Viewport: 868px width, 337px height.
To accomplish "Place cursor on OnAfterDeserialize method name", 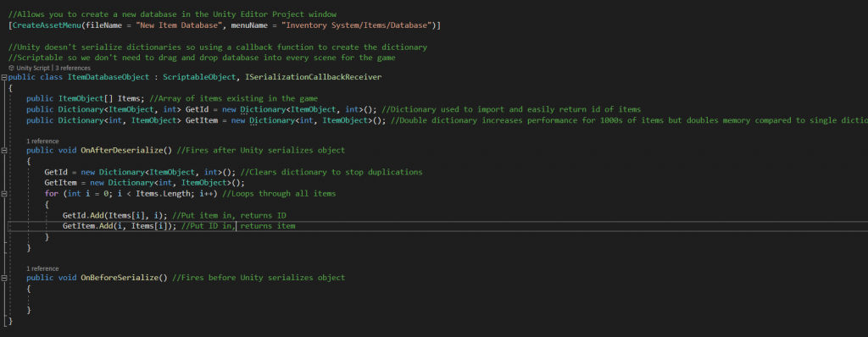I will 122,151.
